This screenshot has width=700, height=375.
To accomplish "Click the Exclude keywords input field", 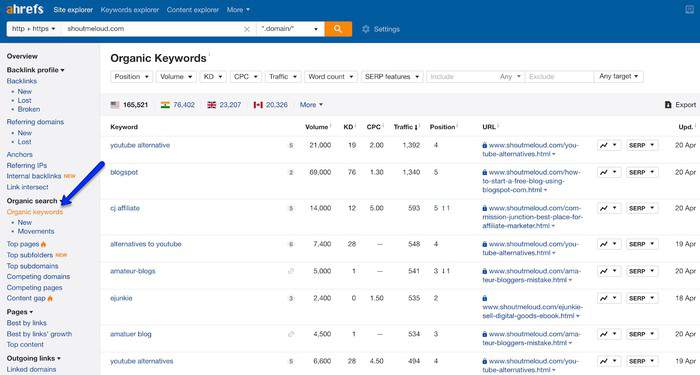I will (x=560, y=77).
